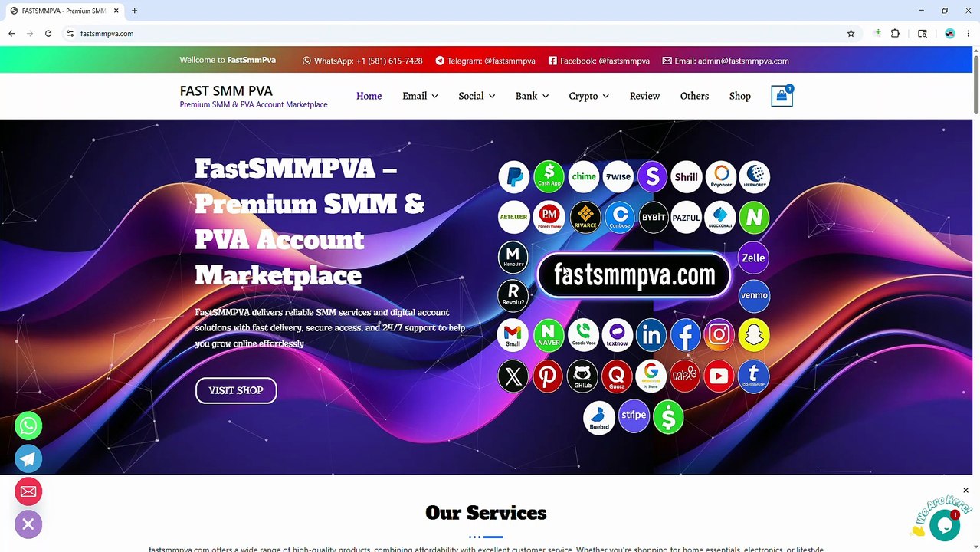980x552 pixels.
Task: Click the YouTube logo circle
Action: (719, 376)
